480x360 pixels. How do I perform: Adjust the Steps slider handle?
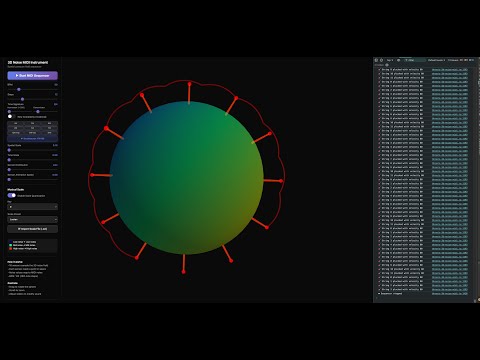point(22,99)
